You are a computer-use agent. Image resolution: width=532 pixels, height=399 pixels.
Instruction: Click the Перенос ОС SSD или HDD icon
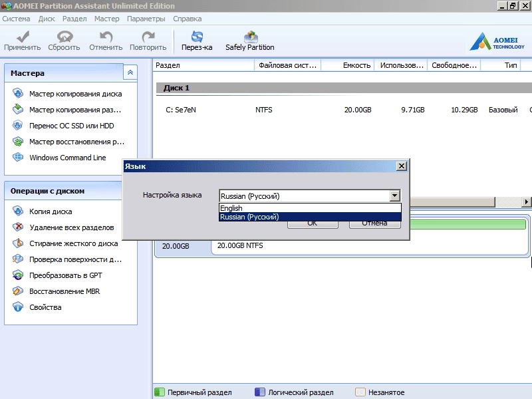click(x=18, y=125)
